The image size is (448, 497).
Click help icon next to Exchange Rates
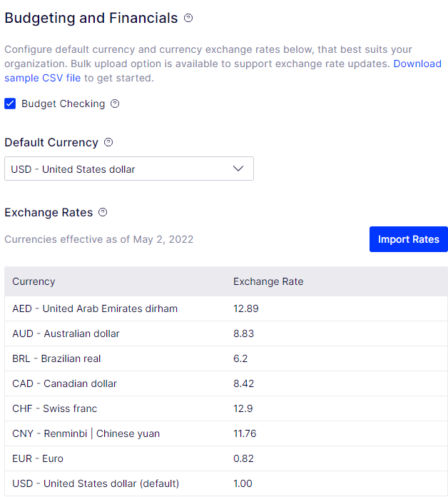click(x=103, y=212)
